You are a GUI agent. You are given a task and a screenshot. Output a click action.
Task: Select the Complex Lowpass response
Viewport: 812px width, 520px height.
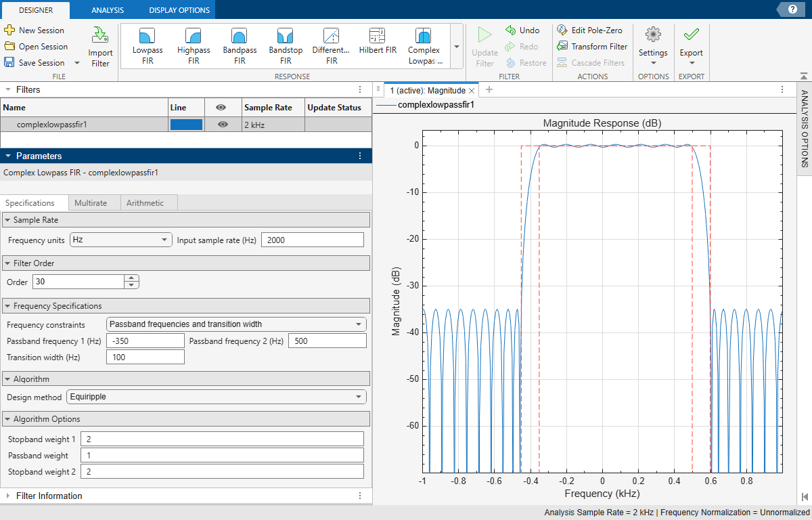424,46
